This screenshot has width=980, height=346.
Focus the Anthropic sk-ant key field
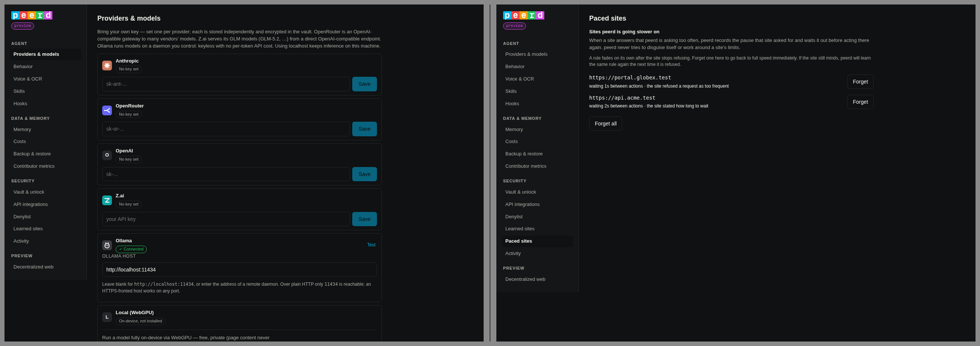pos(226,84)
